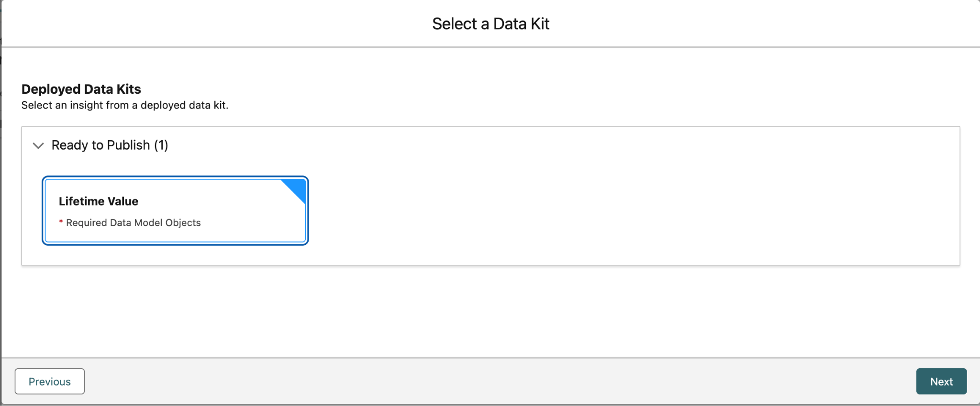
Task: Click the empty footer bar between buttons
Action: pyautogui.click(x=479, y=381)
